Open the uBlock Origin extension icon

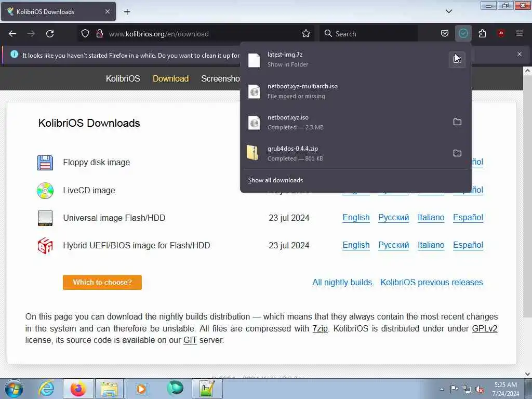coord(500,34)
